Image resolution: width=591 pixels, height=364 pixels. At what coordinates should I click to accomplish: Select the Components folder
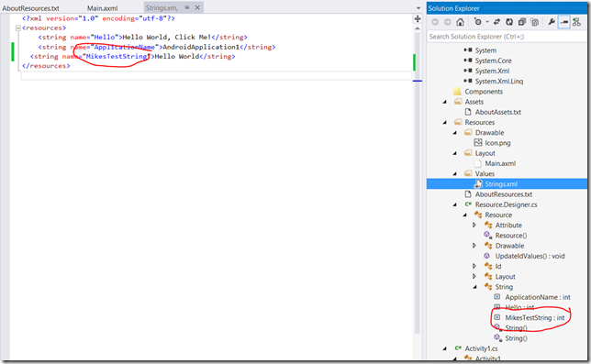click(x=484, y=92)
